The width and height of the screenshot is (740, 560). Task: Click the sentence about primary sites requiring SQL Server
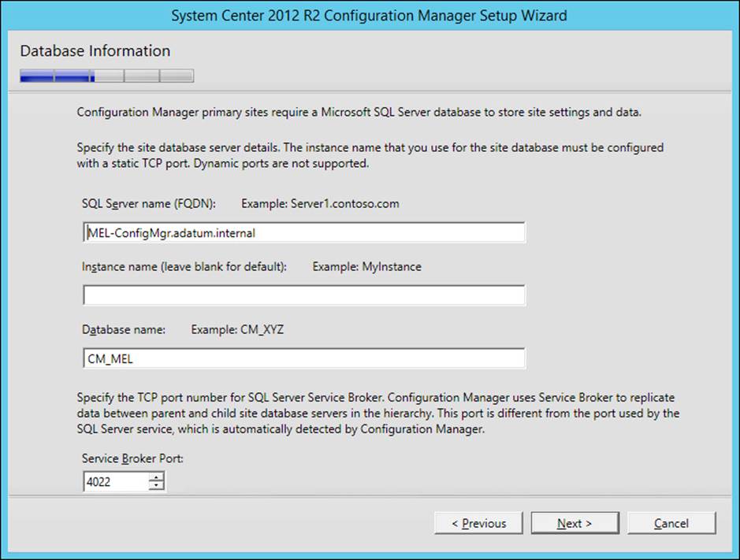359,113
